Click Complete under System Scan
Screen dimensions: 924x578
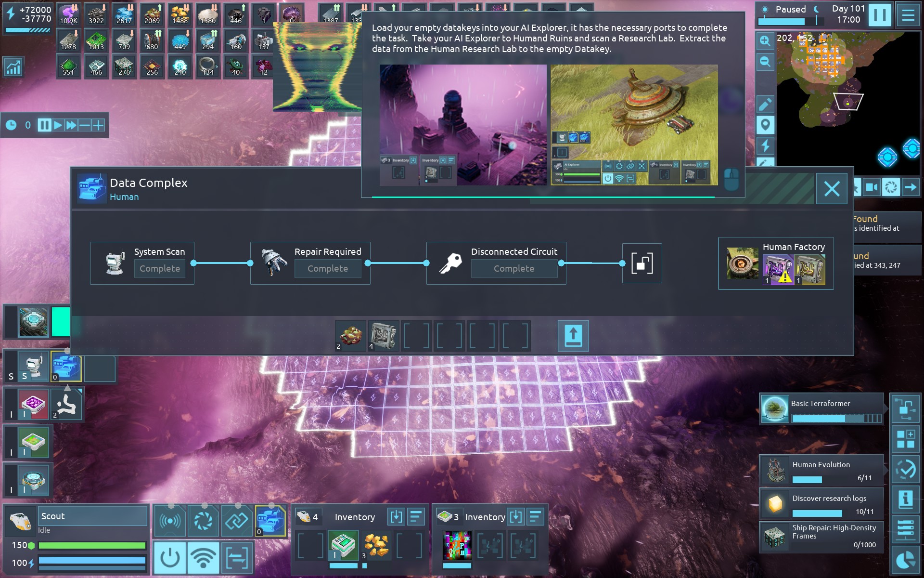[160, 269]
